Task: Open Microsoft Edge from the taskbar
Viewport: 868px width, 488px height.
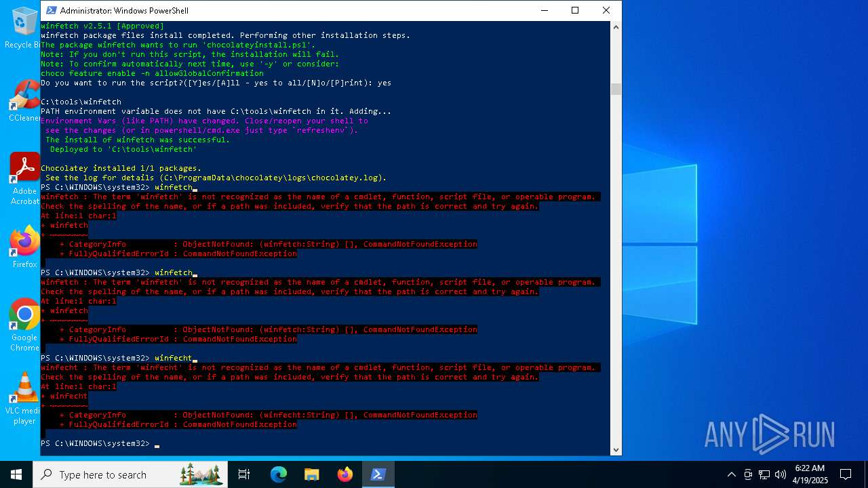Action: tap(279, 474)
